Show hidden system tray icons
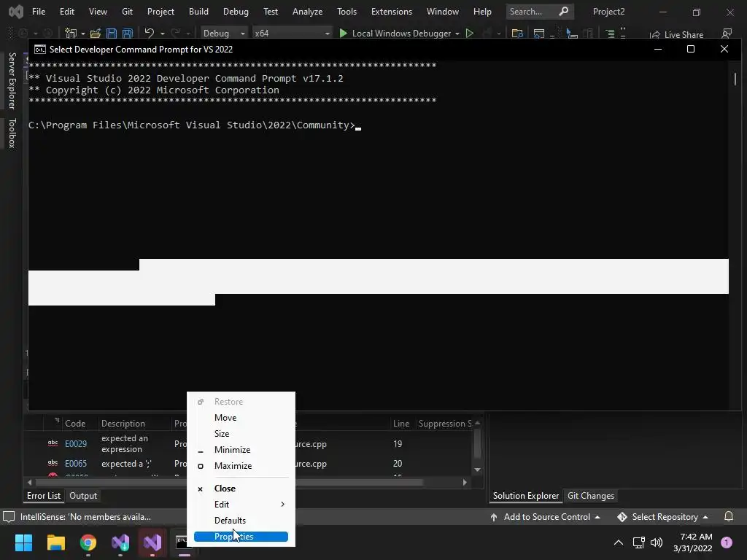Image resolution: width=747 pixels, height=560 pixels. tap(618, 542)
